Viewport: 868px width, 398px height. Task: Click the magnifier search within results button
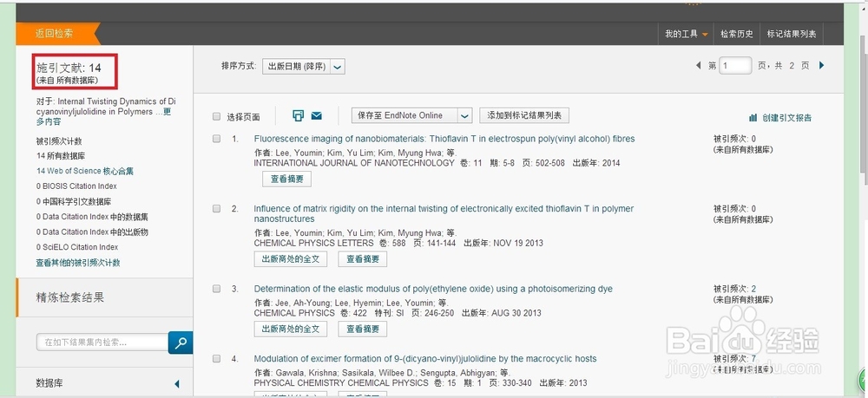coord(181,343)
